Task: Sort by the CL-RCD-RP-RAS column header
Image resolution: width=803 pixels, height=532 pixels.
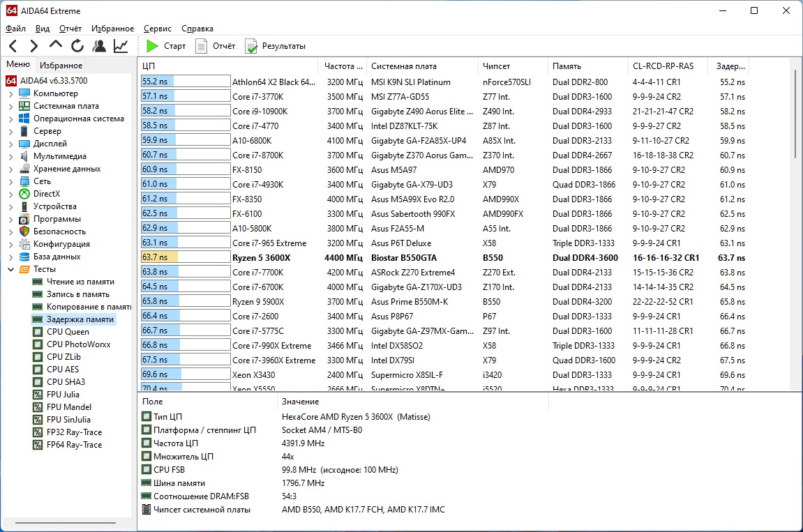Action: [x=668, y=66]
